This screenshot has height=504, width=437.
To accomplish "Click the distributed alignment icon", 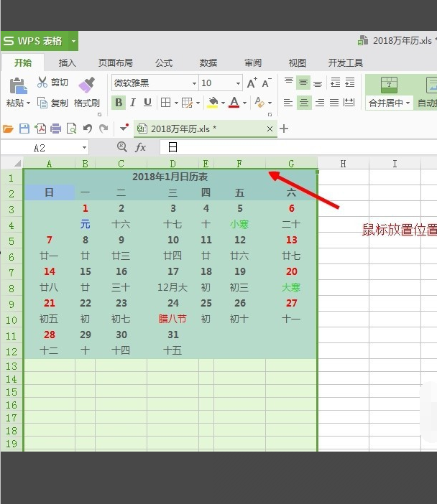I will pos(349,103).
